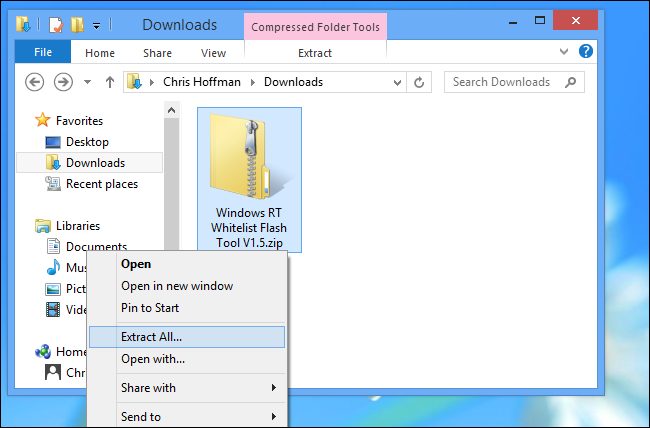Click the Videos library film icon

[53, 309]
